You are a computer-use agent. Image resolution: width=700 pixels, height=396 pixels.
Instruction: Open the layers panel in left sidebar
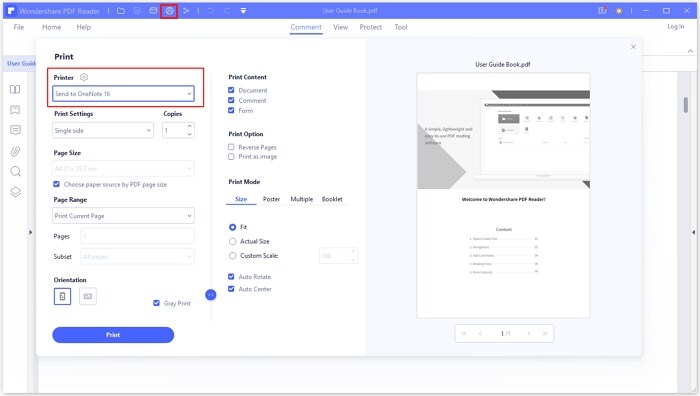15,192
